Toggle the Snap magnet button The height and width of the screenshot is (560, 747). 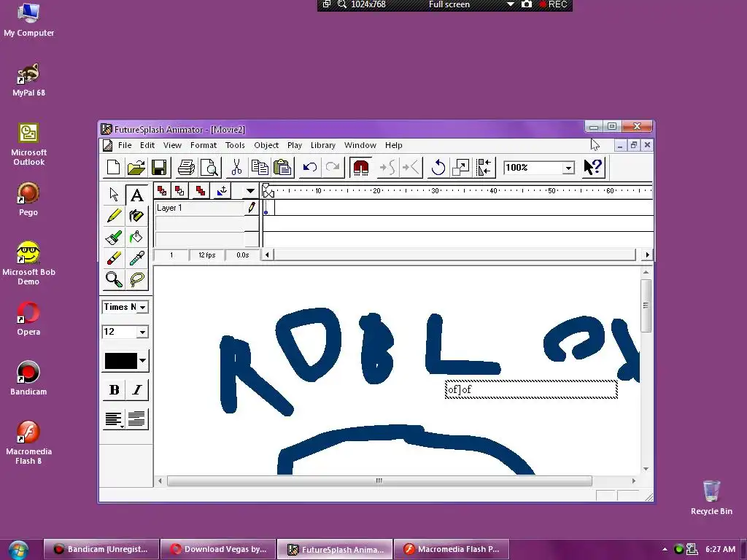point(360,168)
